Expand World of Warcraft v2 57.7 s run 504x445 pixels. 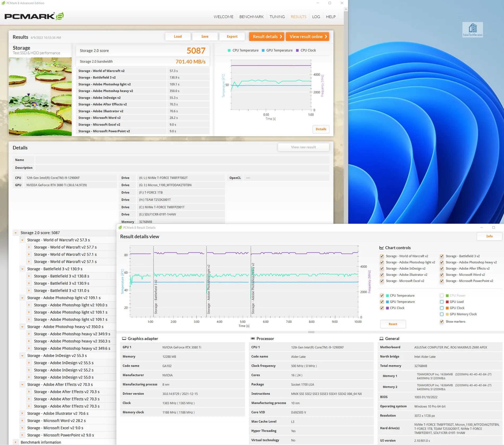pos(29,247)
